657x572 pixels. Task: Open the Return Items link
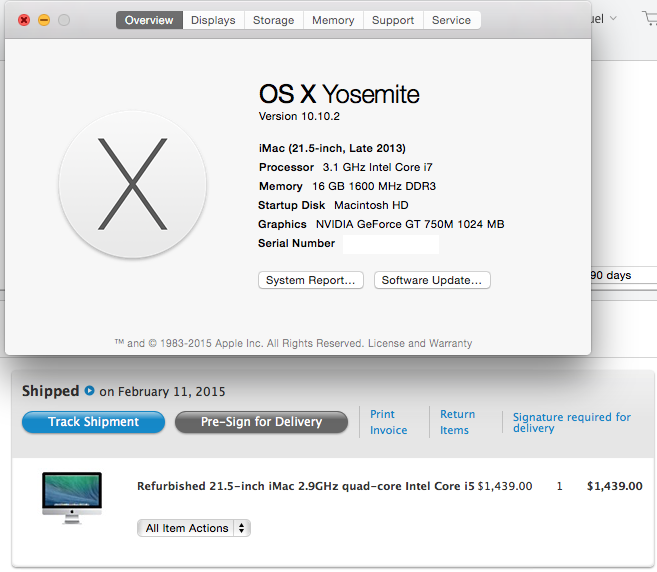(457, 422)
